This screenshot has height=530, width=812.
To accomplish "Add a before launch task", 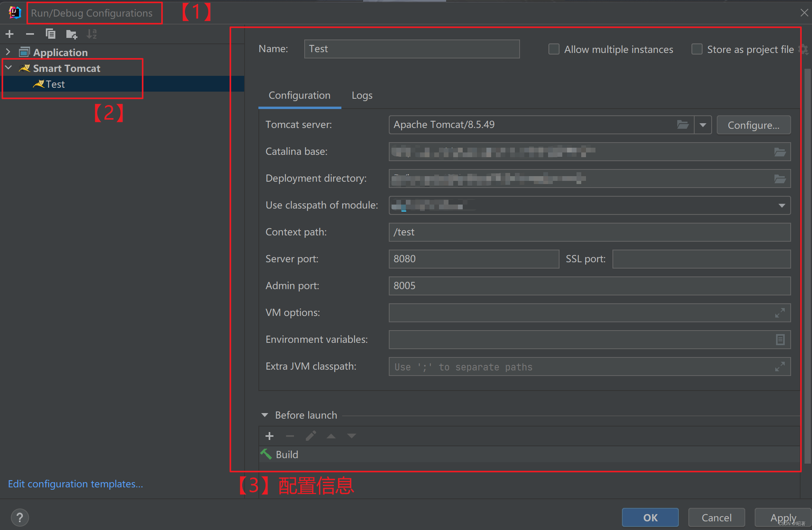I will [269, 436].
